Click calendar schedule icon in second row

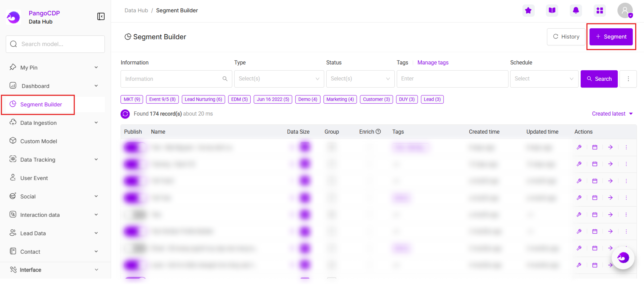coord(595,164)
